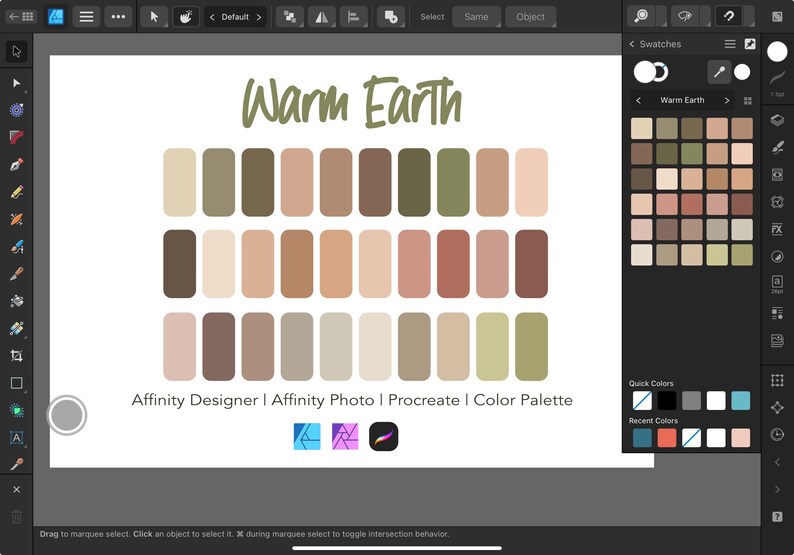794x555 pixels.
Task: Open the zoom magnifier options
Action: coord(641,17)
